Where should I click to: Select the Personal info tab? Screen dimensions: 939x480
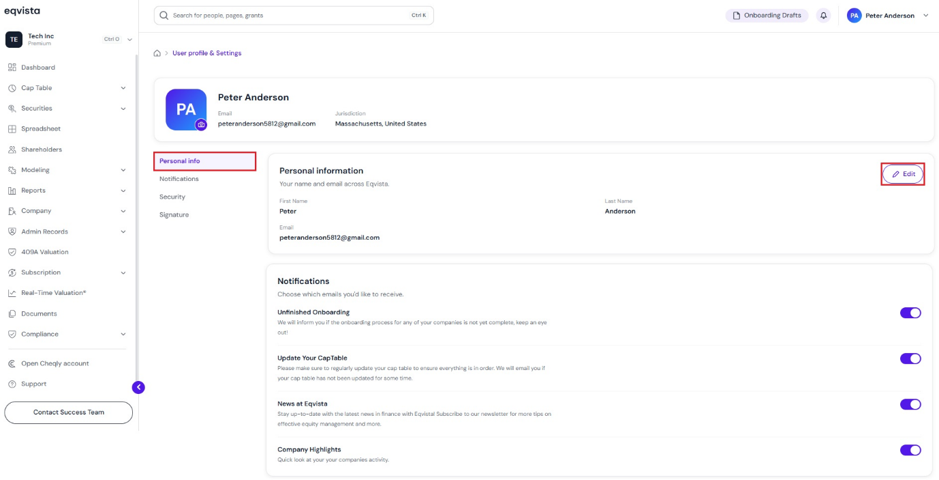[x=205, y=161]
